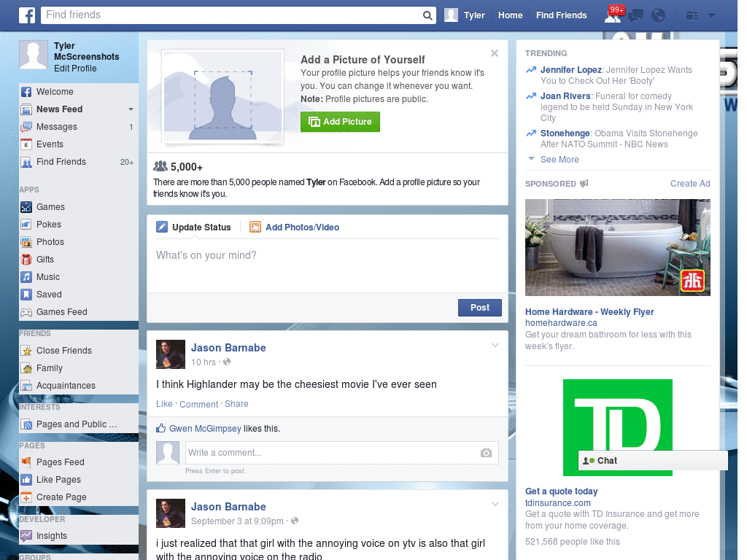The image size is (747, 560).
Task: Open the September 3 at 9:09pm timestamp
Action: [237, 521]
